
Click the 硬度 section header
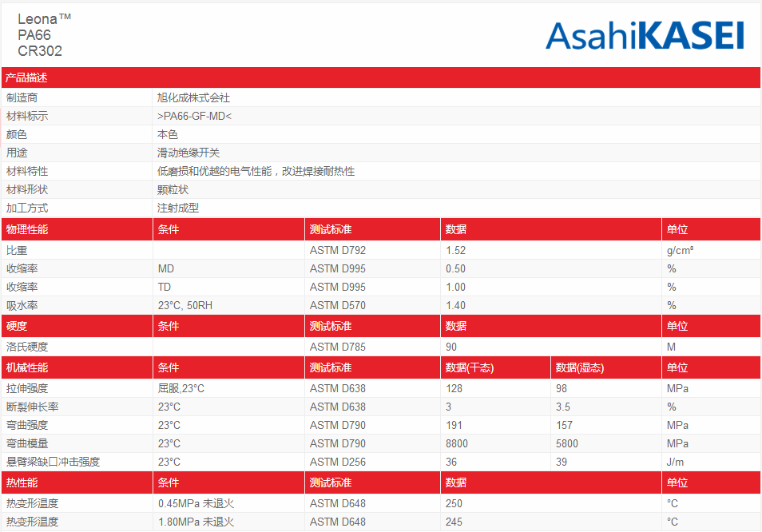click(x=17, y=326)
